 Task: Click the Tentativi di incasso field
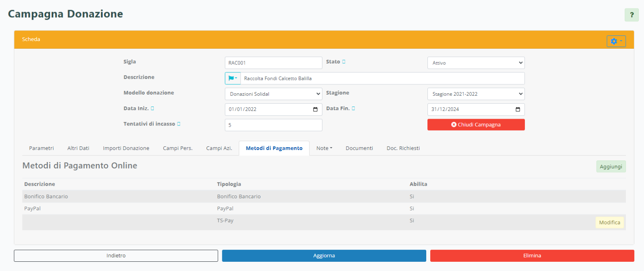pos(274,125)
